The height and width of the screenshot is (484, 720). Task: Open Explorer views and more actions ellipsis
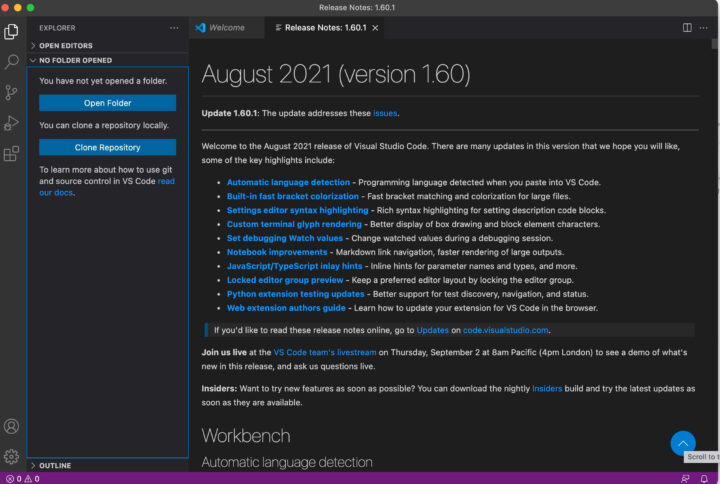[174, 28]
